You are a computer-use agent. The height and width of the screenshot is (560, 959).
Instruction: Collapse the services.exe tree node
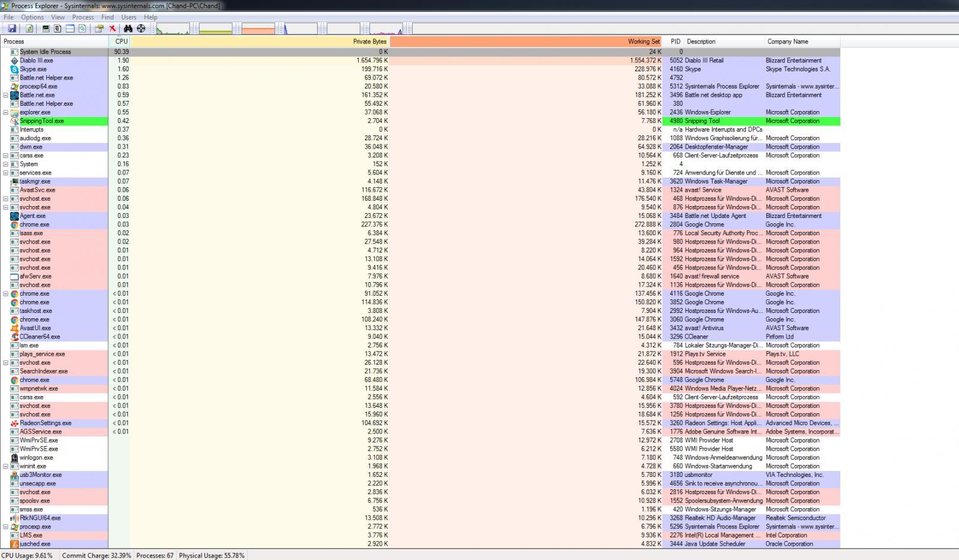click(x=6, y=173)
